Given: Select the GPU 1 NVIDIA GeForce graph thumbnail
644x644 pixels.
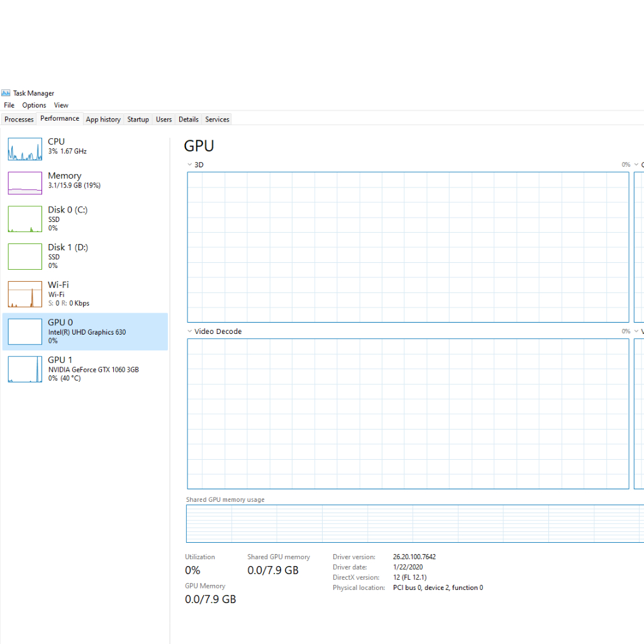Looking at the screenshot, I should click(x=25, y=369).
